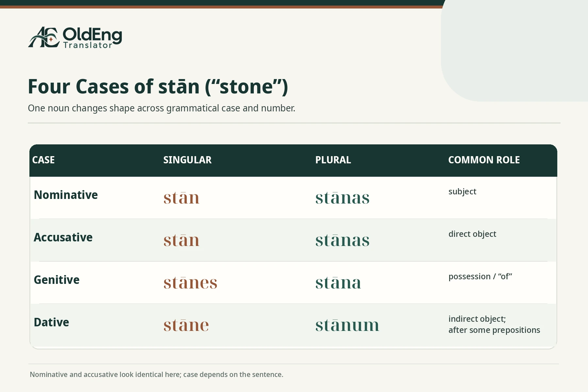The width and height of the screenshot is (588, 392).
Task: Click genitive singular form 'stānes'
Action: click(190, 283)
